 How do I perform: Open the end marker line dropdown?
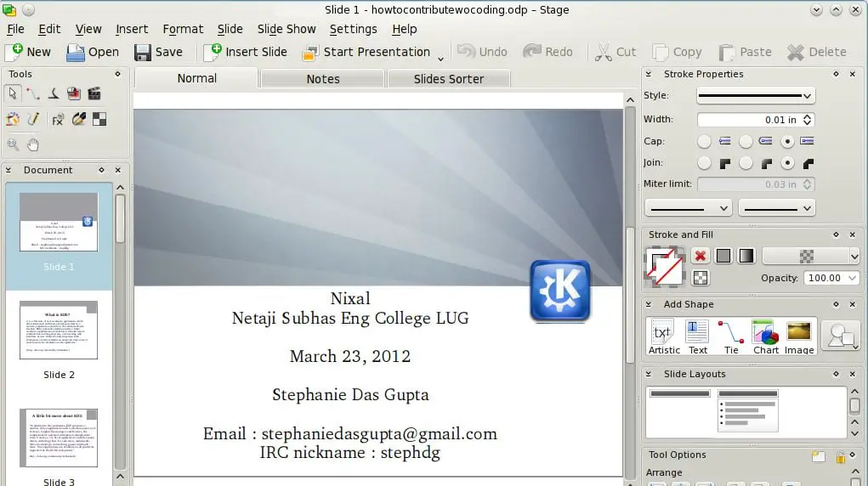pyautogui.click(x=777, y=208)
